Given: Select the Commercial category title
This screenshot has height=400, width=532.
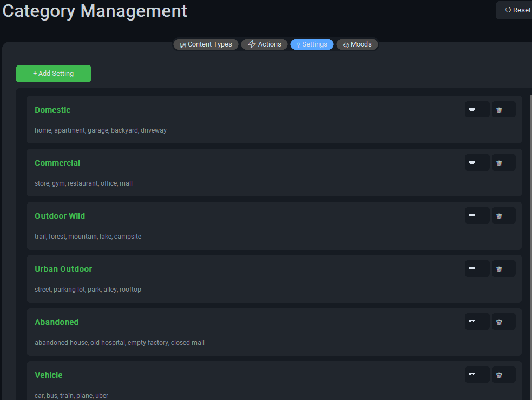Looking at the screenshot, I should pyautogui.click(x=57, y=163).
